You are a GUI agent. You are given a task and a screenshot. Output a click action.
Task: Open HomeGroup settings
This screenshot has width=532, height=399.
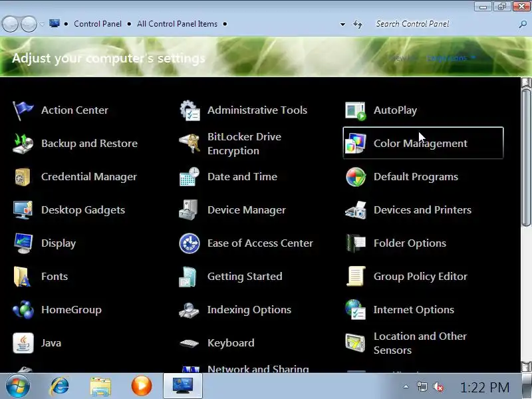[57, 310]
